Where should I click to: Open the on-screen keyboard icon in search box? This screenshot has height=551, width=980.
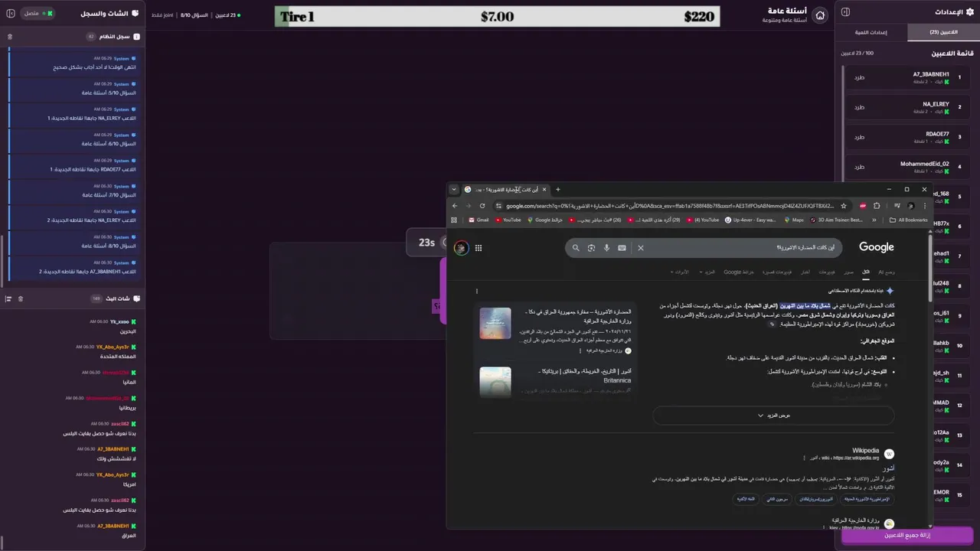pyautogui.click(x=622, y=248)
